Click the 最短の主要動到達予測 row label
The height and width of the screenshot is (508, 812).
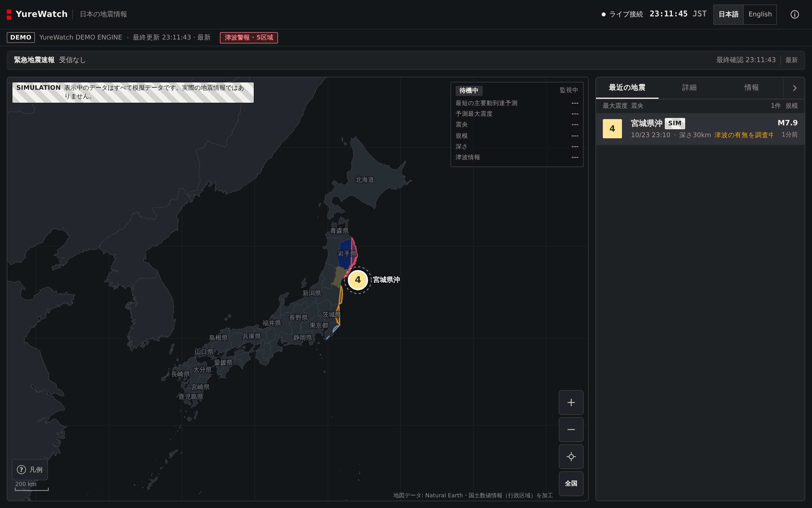click(486, 103)
